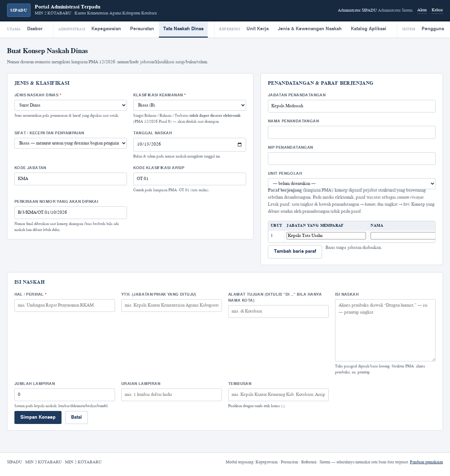Expand the Sifat / Kecepatan Penyampaian dropdown
This screenshot has width=450, height=476.
pos(71,143)
